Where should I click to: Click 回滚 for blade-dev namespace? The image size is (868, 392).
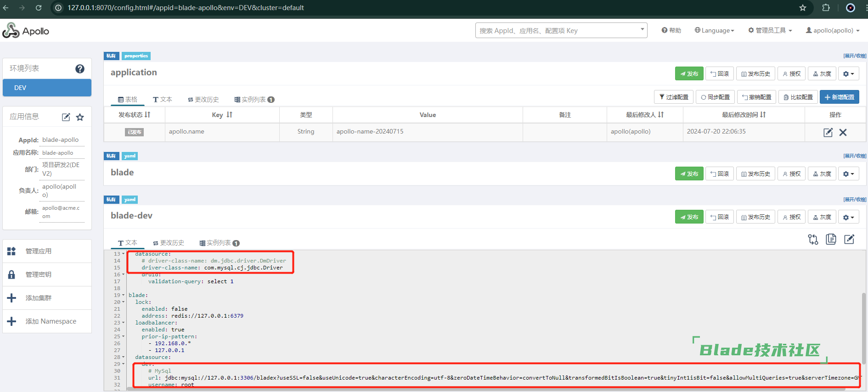click(x=720, y=217)
